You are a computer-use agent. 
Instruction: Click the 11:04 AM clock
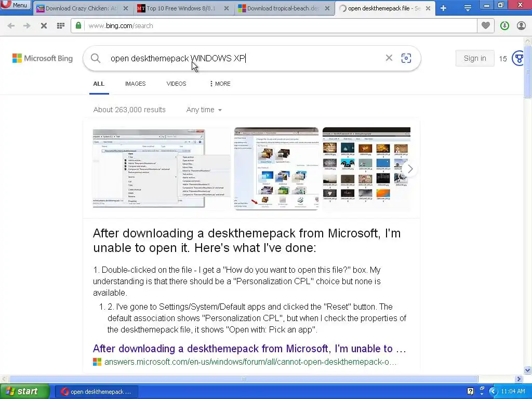click(x=513, y=392)
